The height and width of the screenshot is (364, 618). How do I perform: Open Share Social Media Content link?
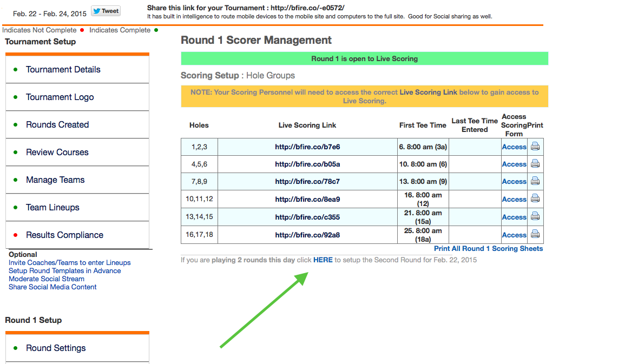tap(52, 287)
